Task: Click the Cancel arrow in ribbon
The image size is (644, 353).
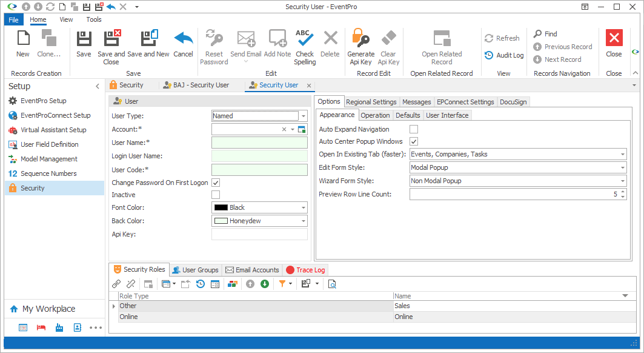Action: tap(183, 38)
